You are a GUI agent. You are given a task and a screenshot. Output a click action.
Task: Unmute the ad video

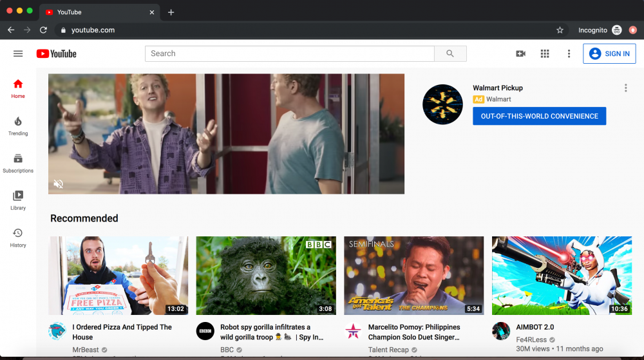(59, 184)
